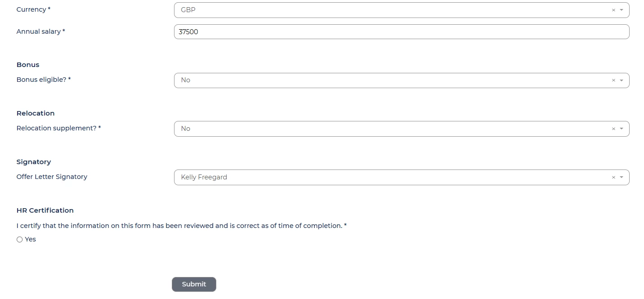Open the Offer Letter Signatory dropdown arrow
Screen dimensions: 644x299
(622, 178)
